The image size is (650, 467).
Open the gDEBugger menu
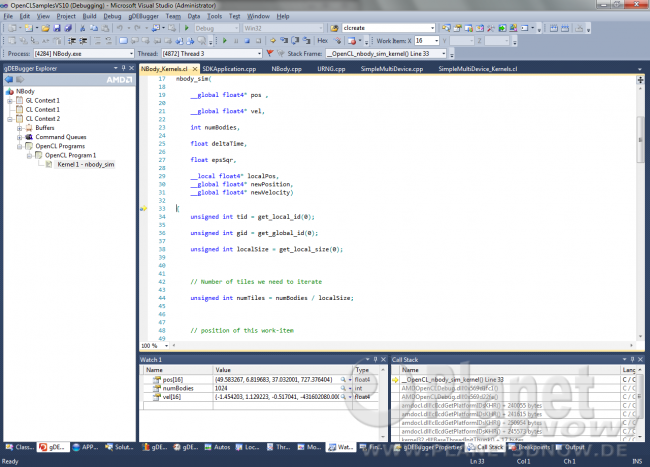click(x=143, y=16)
